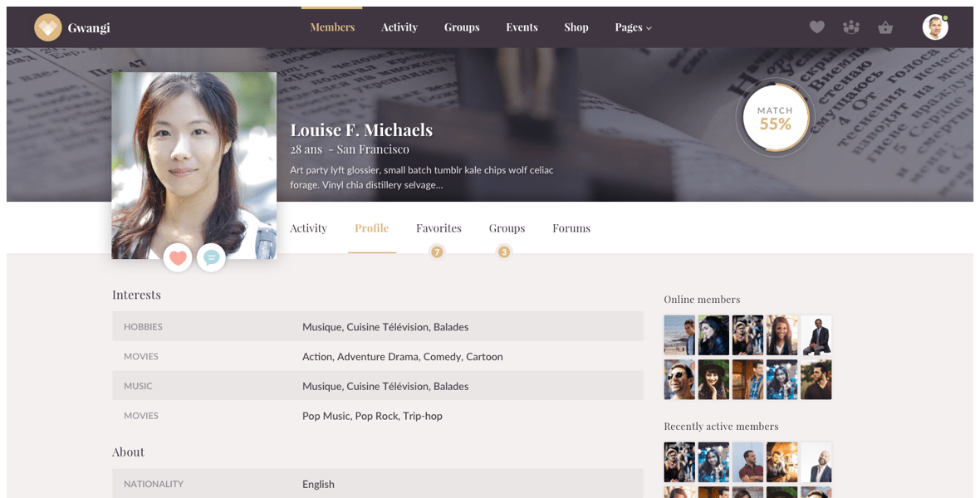The height and width of the screenshot is (498, 980).
Task: Open recently active bald man in suit
Action: 816,462
